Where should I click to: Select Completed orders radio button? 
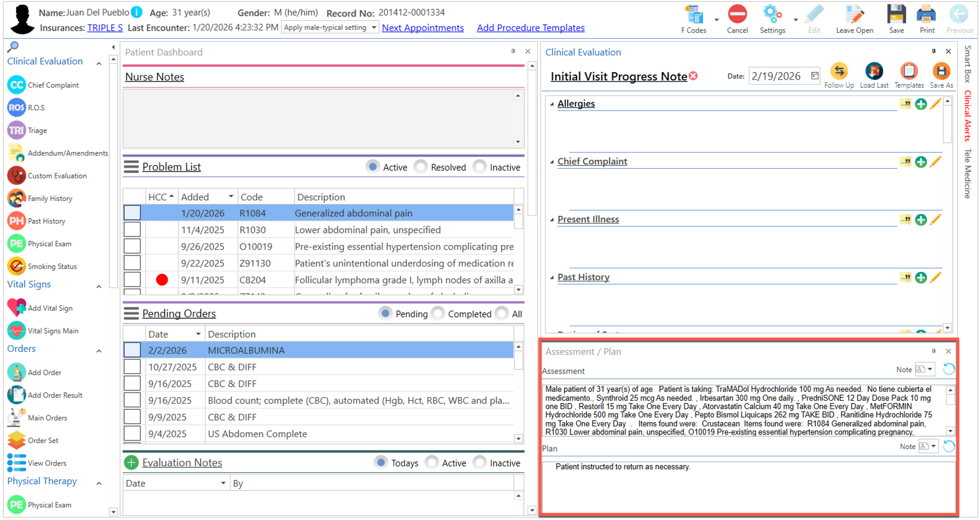pos(438,314)
